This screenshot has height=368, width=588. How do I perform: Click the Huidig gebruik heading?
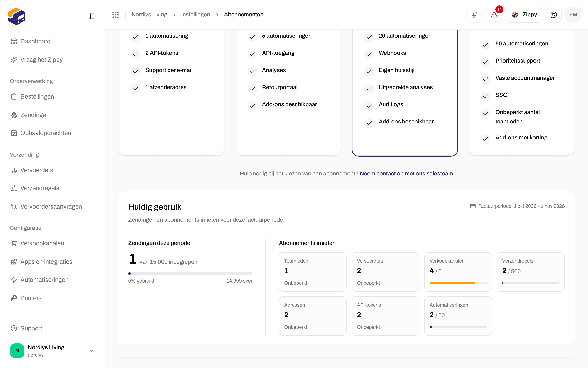pos(155,207)
